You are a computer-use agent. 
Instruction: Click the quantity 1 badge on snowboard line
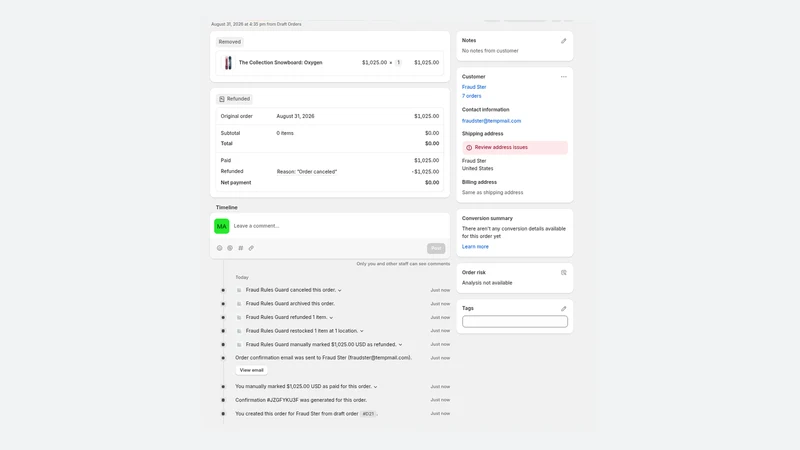pos(398,63)
